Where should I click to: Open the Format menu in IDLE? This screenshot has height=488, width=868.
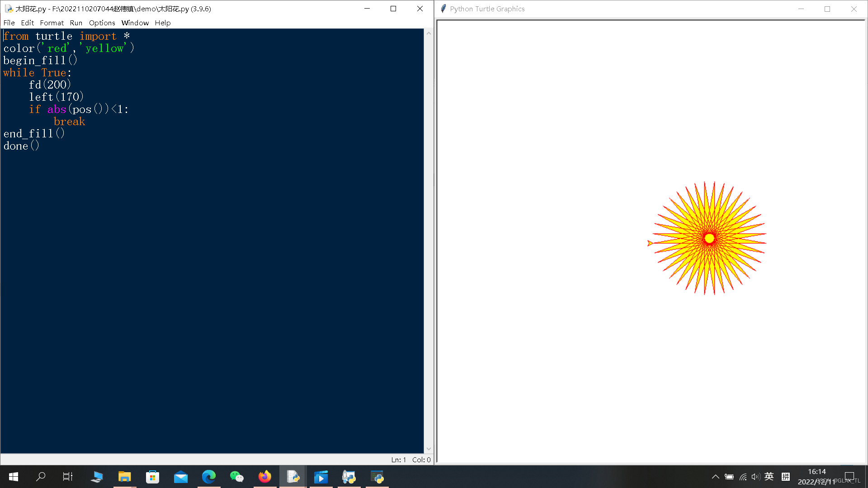point(52,23)
